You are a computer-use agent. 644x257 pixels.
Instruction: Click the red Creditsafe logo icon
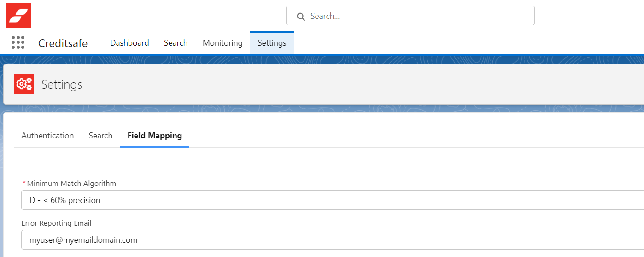coord(18,16)
